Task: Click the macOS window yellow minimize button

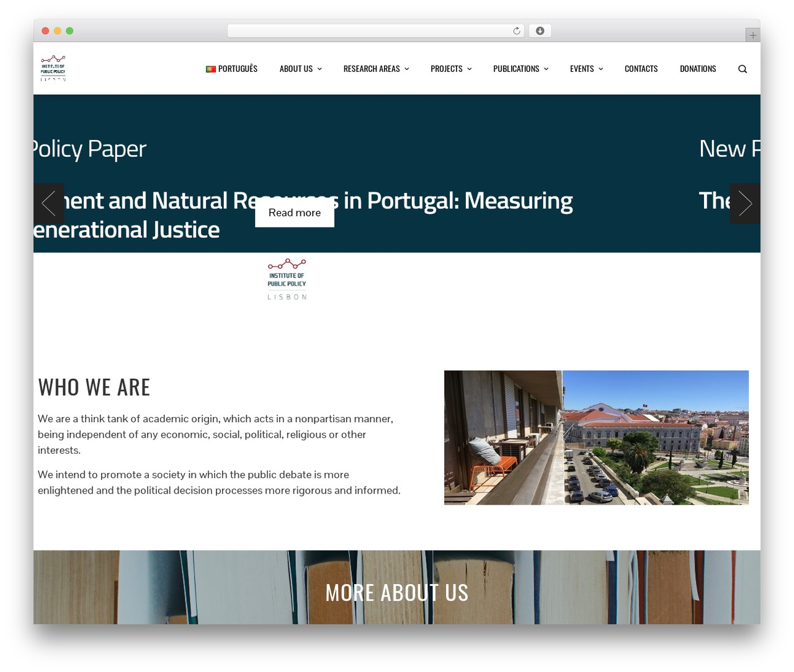Action: [x=58, y=31]
